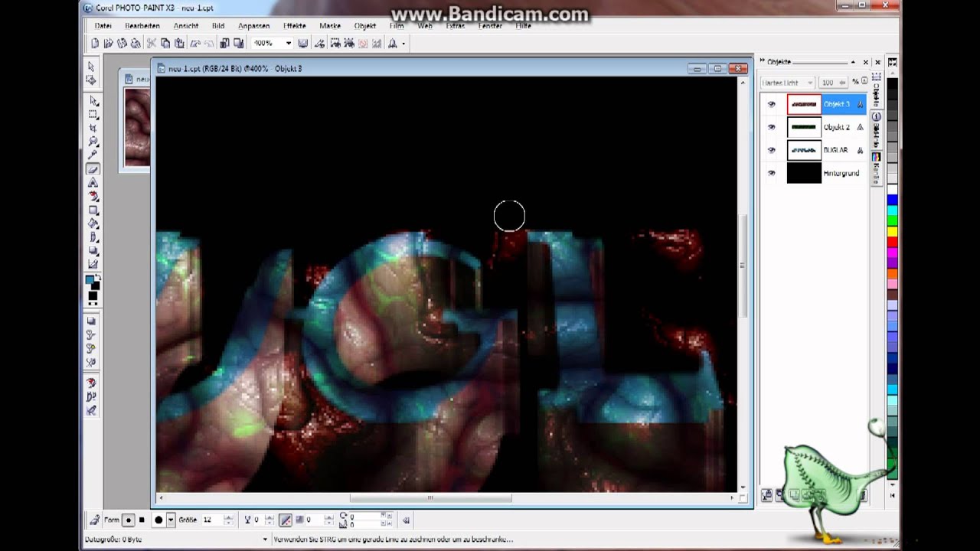Toggle anti-aliasing button in property bar

tap(286, 520)
